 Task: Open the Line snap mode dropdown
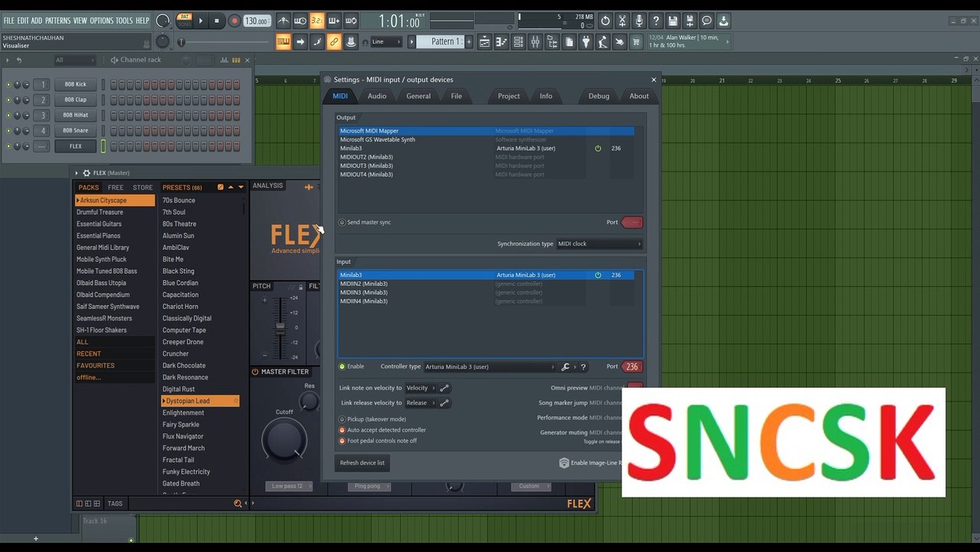coord(386,41)
